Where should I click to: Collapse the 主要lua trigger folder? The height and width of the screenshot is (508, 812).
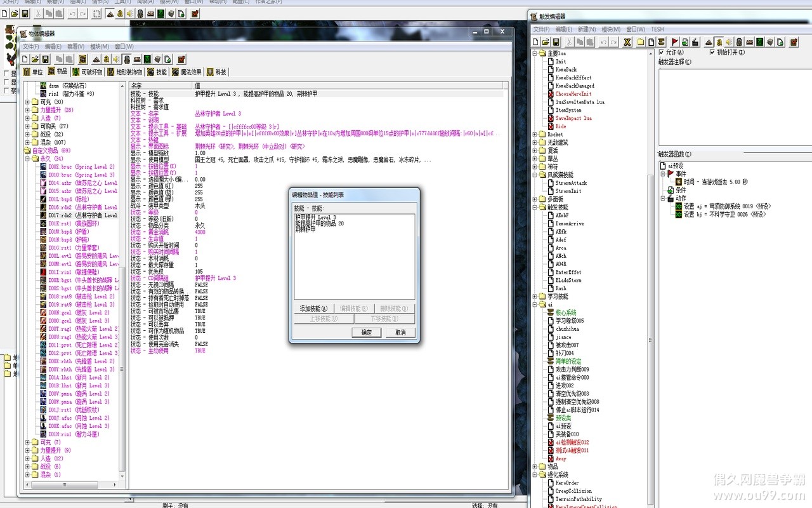[534, 53]
